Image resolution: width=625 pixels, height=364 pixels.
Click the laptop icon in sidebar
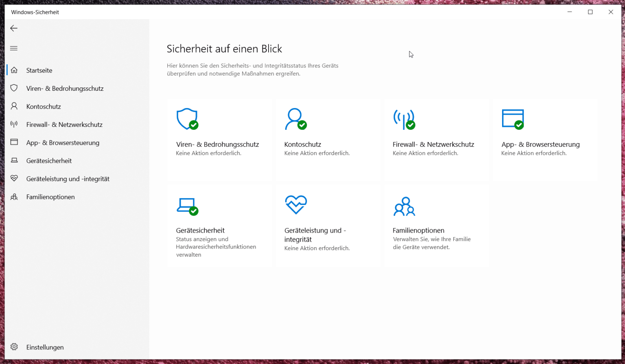tap(14, 160)
